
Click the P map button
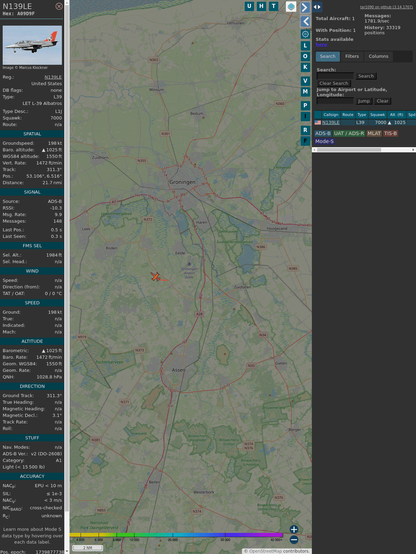pos(305,105)
